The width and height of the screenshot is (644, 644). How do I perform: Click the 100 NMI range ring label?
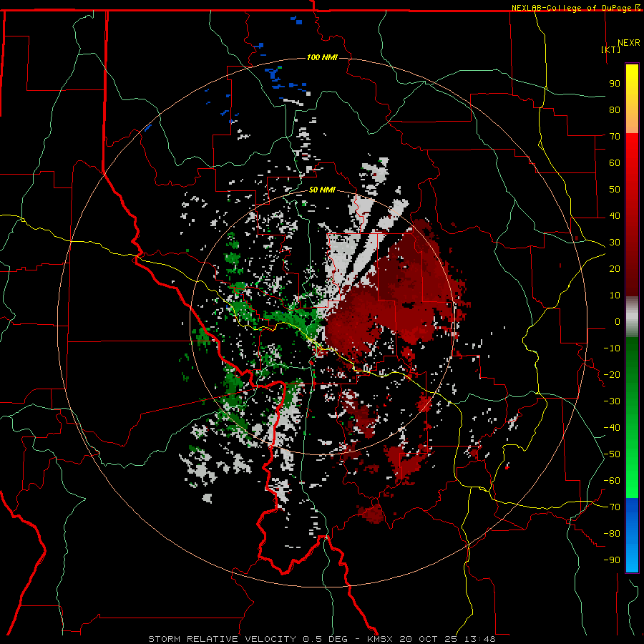[x=322, y=57]
